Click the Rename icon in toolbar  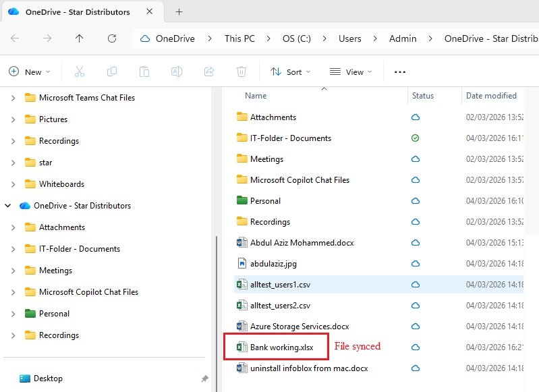(x=176, y=72)
